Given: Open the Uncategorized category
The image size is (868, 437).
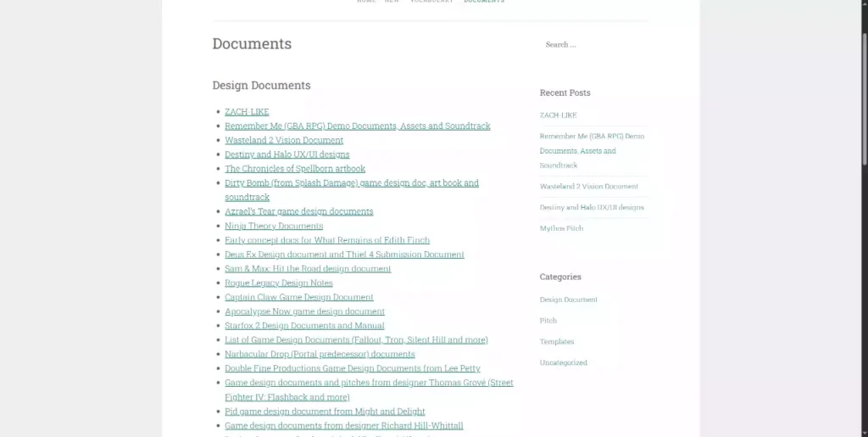Looking at the screenshot, I should (x=563, y=363).
